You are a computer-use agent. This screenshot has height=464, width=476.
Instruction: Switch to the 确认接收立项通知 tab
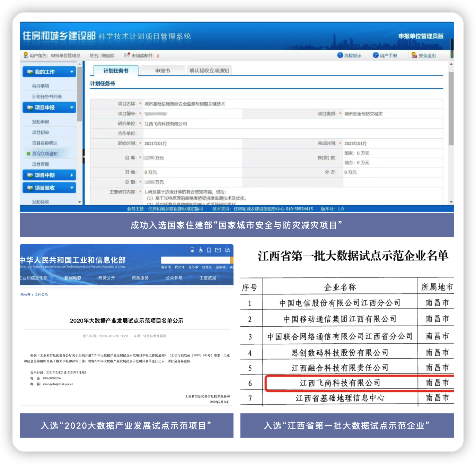pos(209,70)
